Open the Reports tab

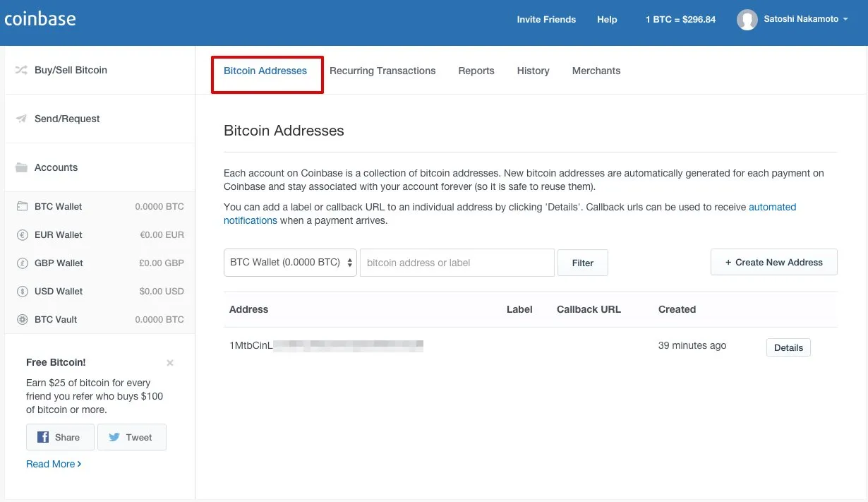[x=476, y=71]
